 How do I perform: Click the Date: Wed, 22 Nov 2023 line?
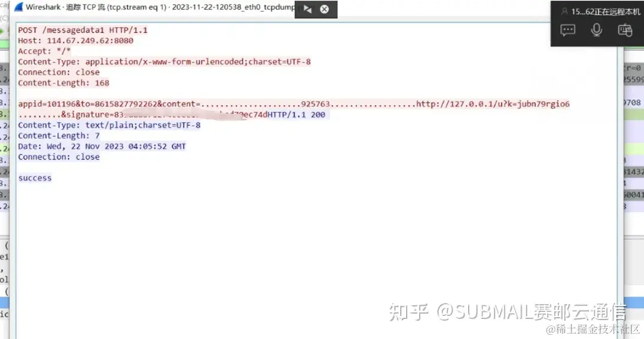102,146
